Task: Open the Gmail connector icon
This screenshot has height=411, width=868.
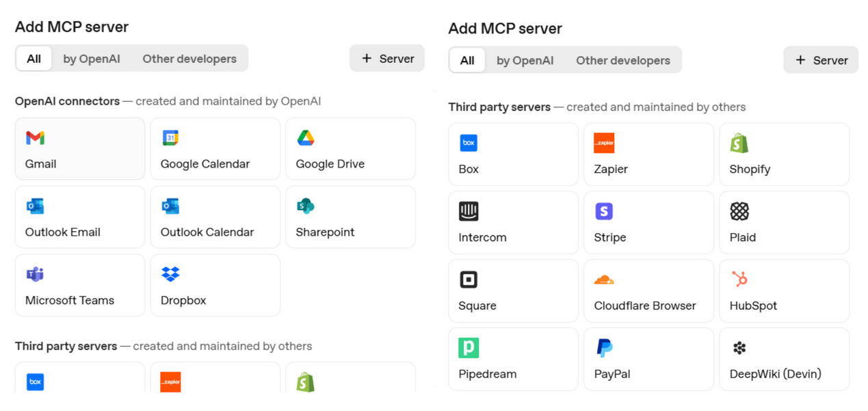Action: coord(35,138)
